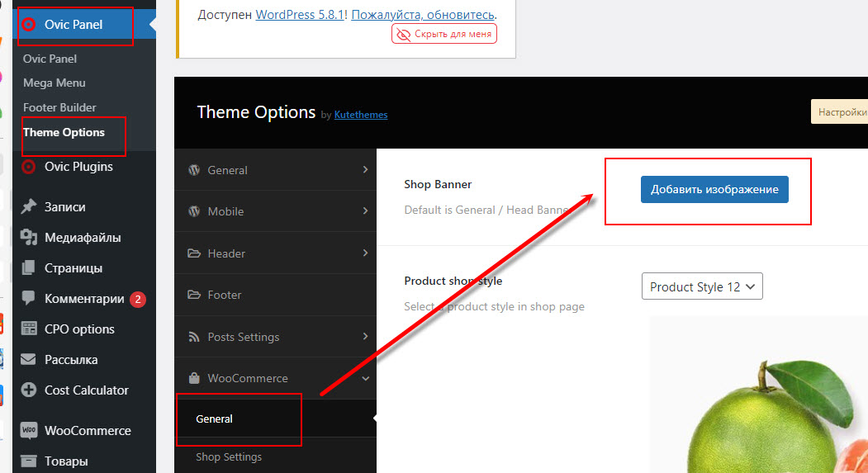Click folder icon beside Header section
Viewport: 868px width, 473px height.
coord(194,253)
